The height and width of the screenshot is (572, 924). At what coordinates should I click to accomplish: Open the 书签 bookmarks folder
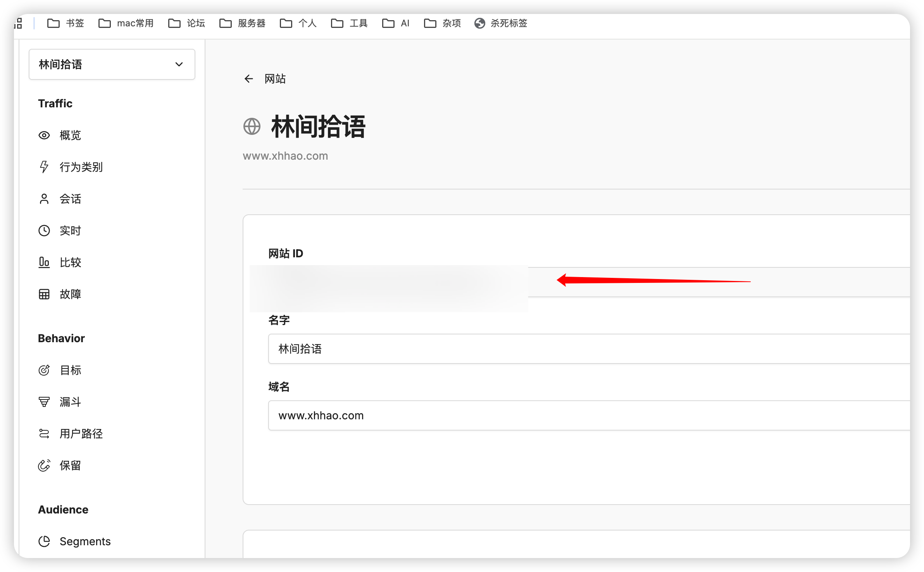tap(65, 23)
